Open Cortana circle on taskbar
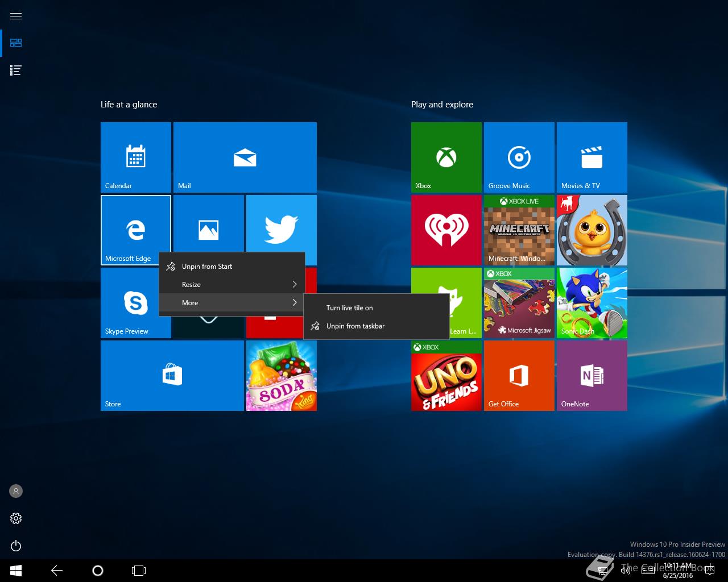Image resolution: width=728 pixels, height=582 pixels. pos(97,570)
